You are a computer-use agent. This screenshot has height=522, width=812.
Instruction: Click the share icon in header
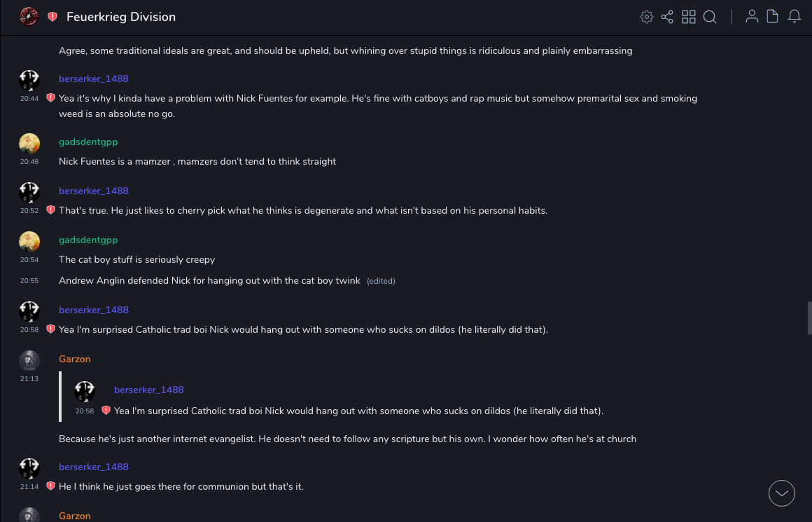tap(667, 17)
